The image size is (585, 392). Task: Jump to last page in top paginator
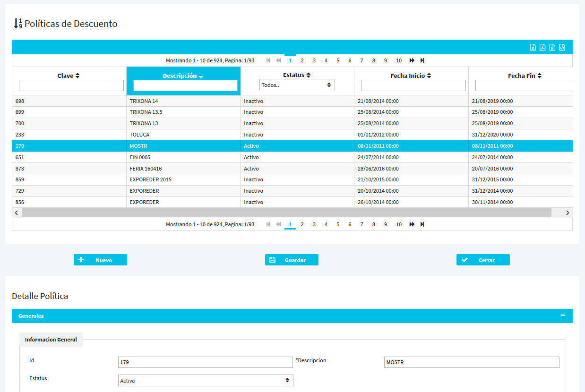(422, 60)
